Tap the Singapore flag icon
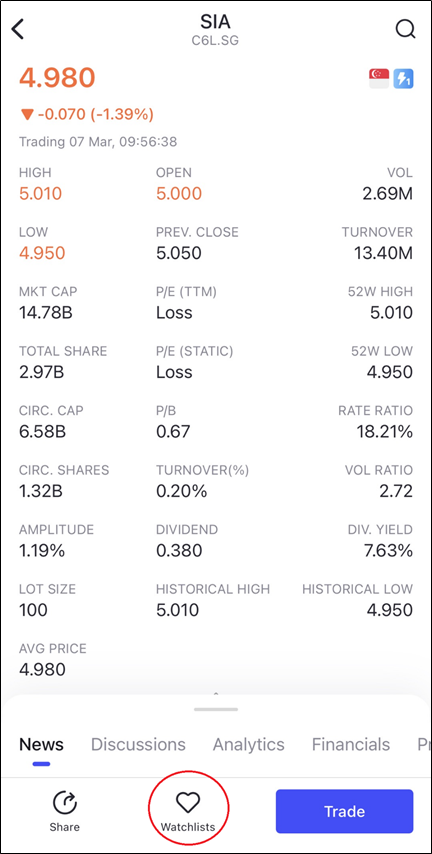Screen dimensions: 432x854 tap(379, 79)
